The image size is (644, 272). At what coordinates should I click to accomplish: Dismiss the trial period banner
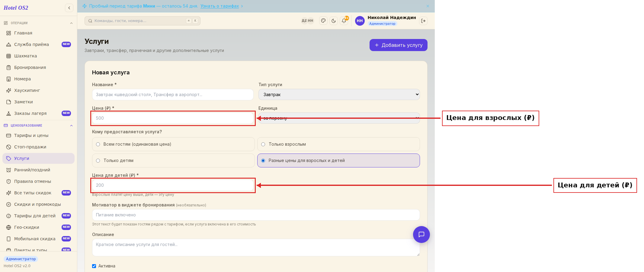[428, 6]
